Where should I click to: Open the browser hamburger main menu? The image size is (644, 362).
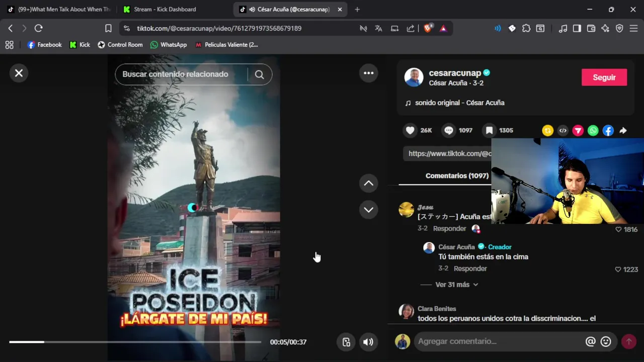click(633, 28)
